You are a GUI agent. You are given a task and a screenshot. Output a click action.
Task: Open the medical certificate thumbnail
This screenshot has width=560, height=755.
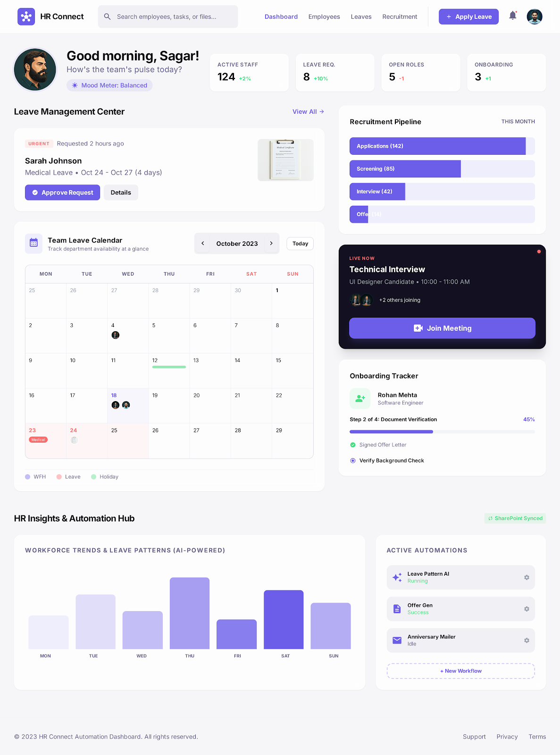pyautogui.click(x=285, y=160)
